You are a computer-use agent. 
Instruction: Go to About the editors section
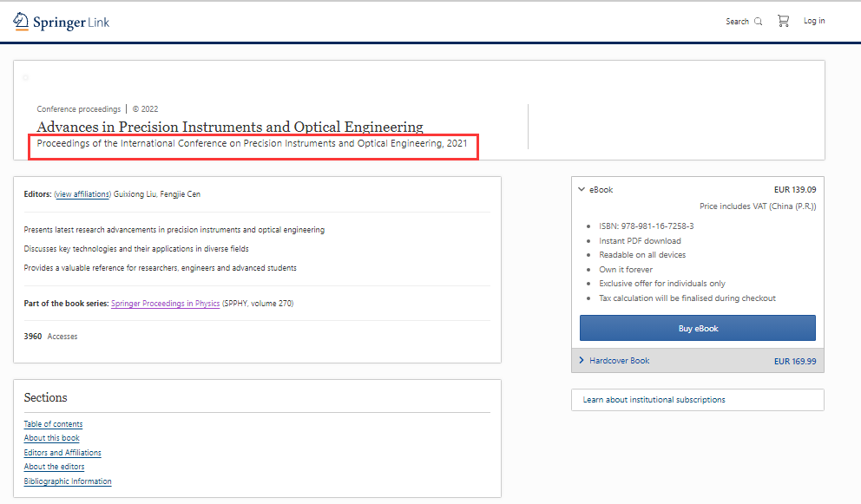[54, 467]
